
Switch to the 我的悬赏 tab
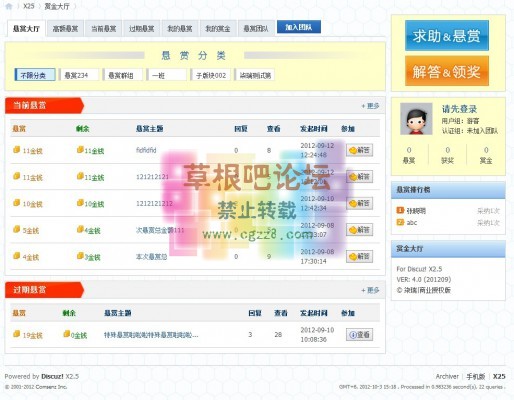180,29
